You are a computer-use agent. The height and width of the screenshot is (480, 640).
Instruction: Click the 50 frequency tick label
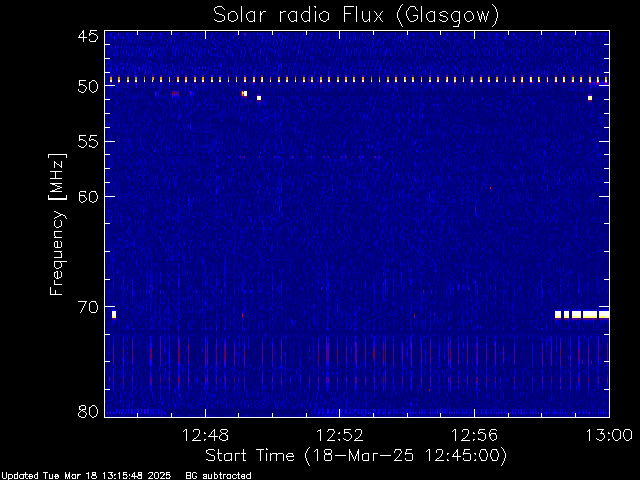click(x=88, y=87)
